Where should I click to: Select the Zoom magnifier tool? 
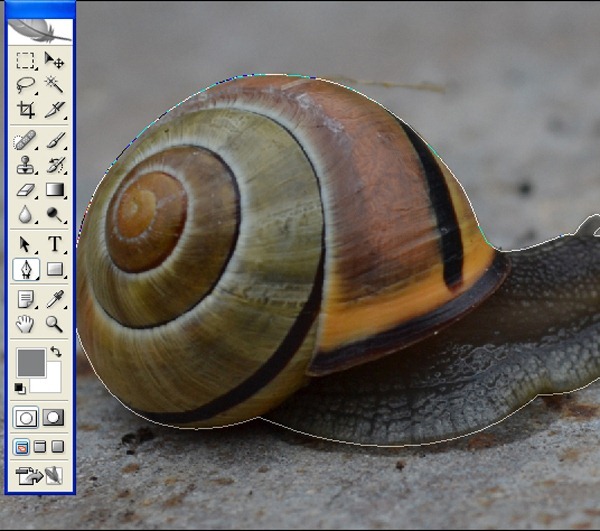(x=54, y=324)
